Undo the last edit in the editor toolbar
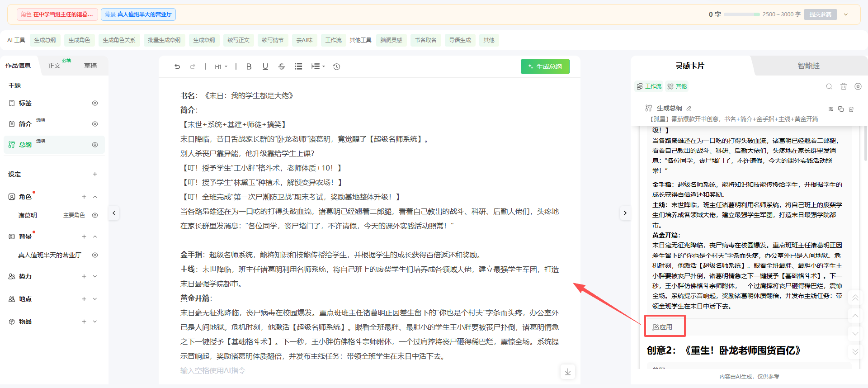This screenshot has height=388, width=868. click(x=177, y=66)
